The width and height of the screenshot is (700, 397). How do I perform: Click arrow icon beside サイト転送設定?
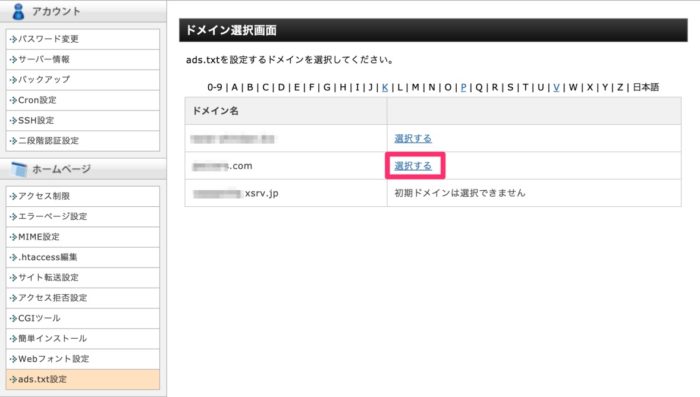point(13,278)
